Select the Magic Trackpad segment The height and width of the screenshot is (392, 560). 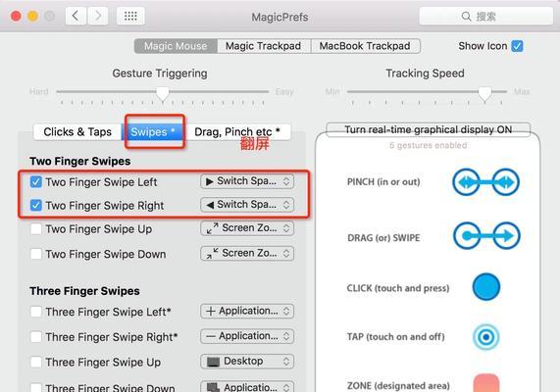pyautogui.click(x=264, y=46)
